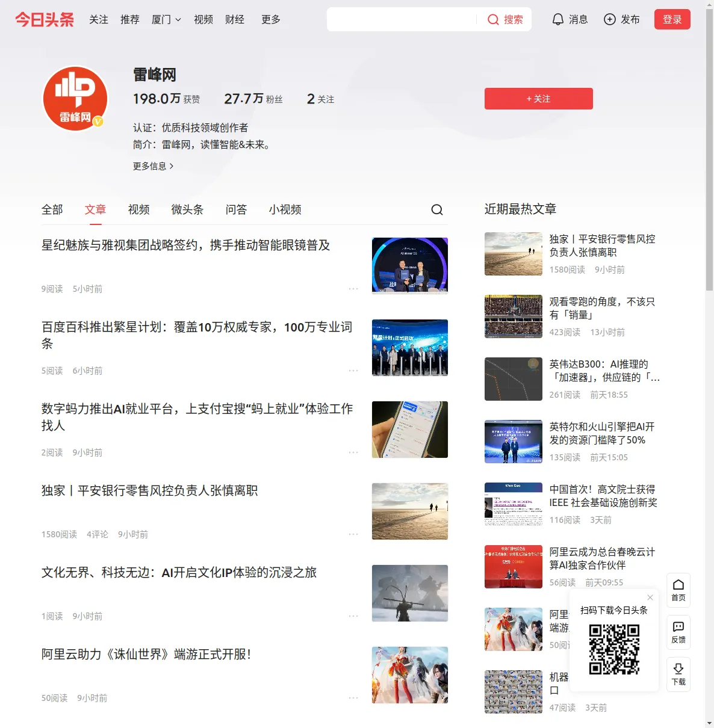The image size is (714, 728).
Task: Open the 更多 navigation menu
Action: [x=271, y=19]
